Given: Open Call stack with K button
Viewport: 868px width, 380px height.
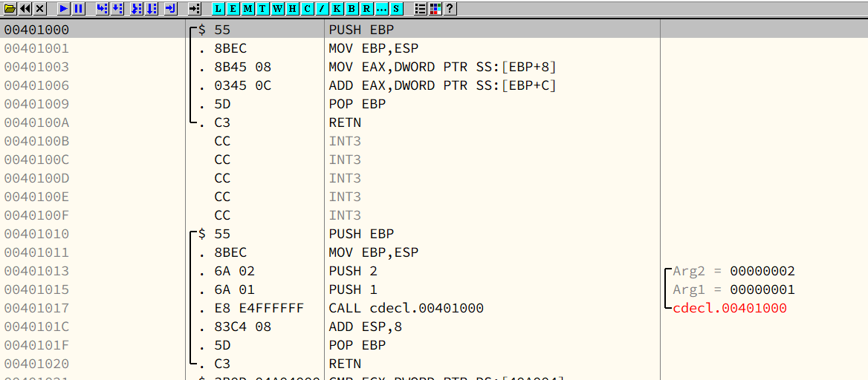Looking at the screenshot, I should click(337, 9).
